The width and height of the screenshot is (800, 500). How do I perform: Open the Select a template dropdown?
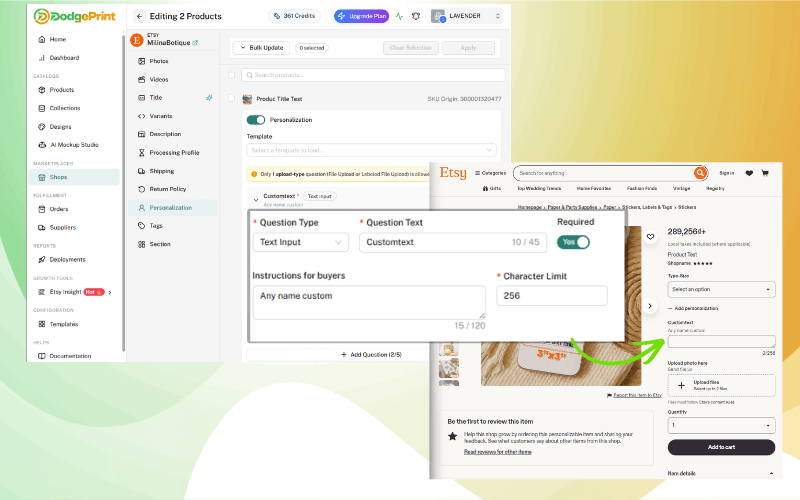371,150
